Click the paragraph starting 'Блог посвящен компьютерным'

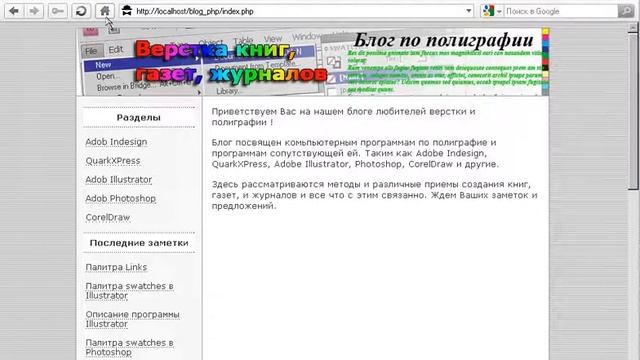(355, 153)
